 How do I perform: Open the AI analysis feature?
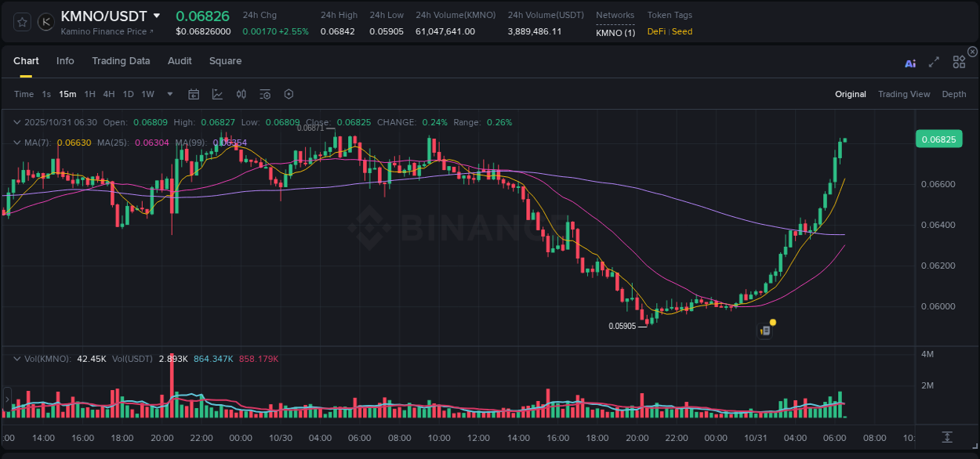[x=909, y=61]
